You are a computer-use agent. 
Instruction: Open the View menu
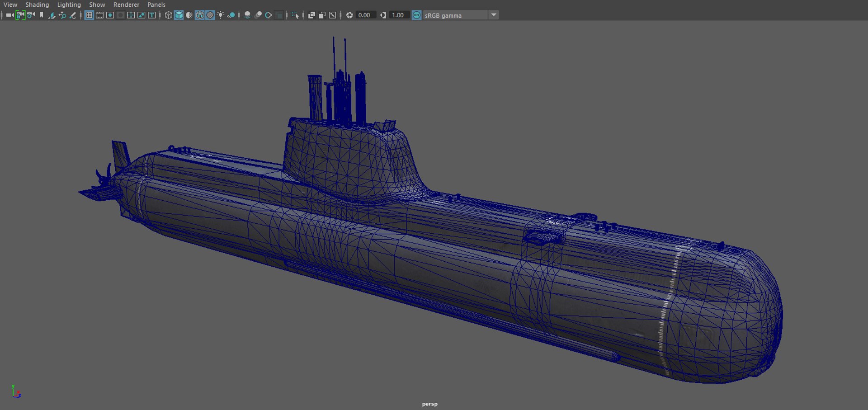[x=10, y=5]
